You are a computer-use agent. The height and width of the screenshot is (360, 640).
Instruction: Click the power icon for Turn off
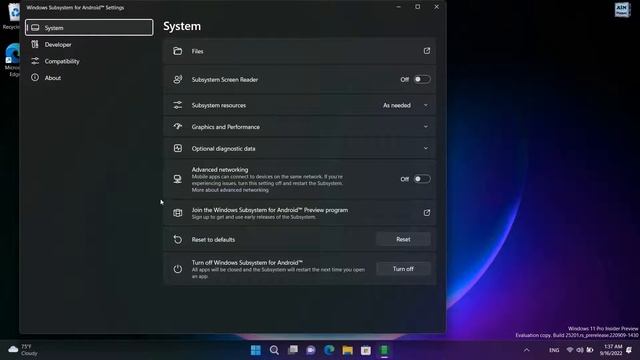tap(178, 269)
